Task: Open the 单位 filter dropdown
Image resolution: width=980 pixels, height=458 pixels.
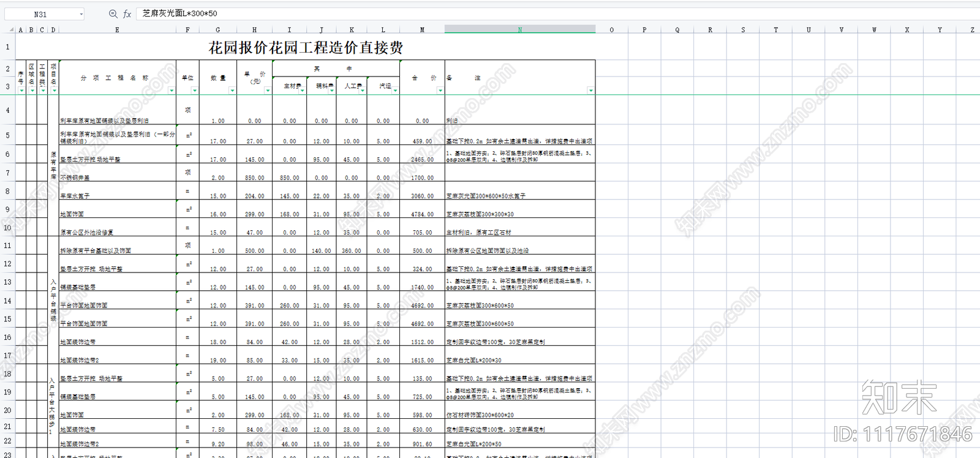Action: (x=195, y=91)
